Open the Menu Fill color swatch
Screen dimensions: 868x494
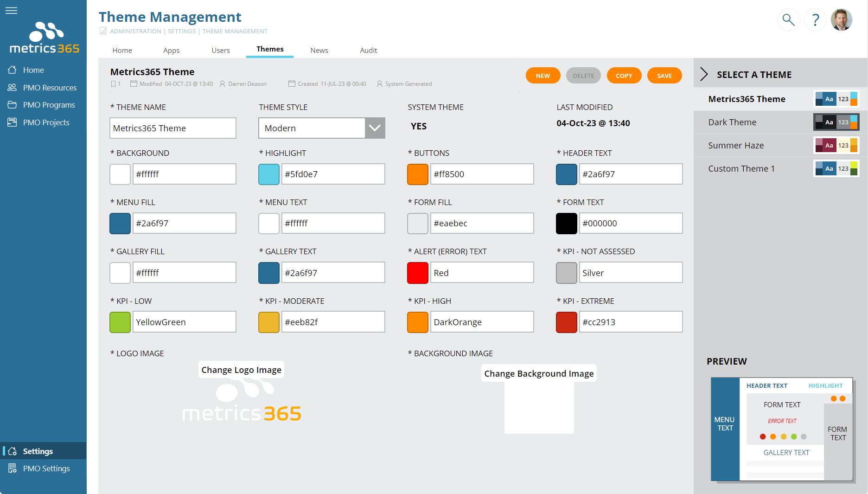120,224
